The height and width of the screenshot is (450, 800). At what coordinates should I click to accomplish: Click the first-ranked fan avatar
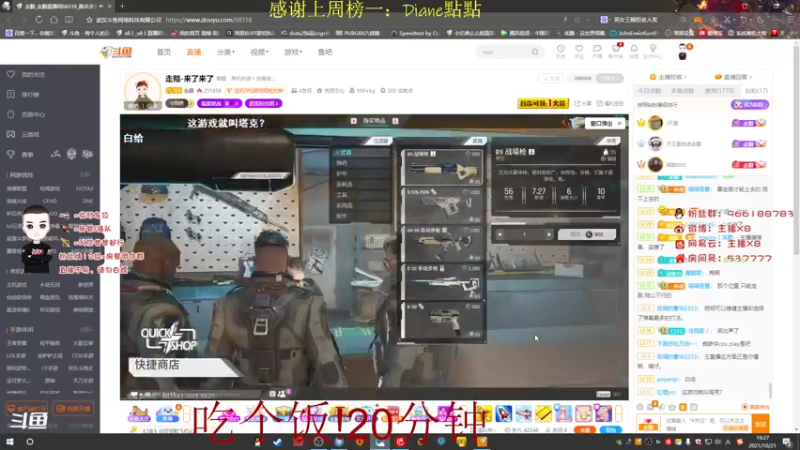655,123
